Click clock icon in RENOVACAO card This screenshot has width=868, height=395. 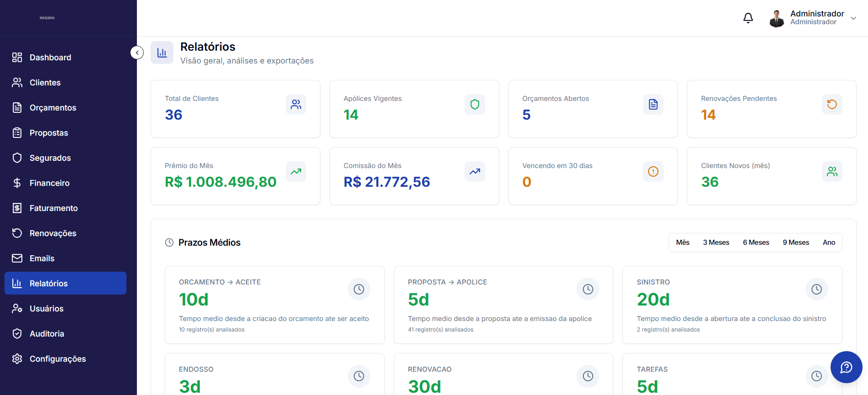(588, 376)
